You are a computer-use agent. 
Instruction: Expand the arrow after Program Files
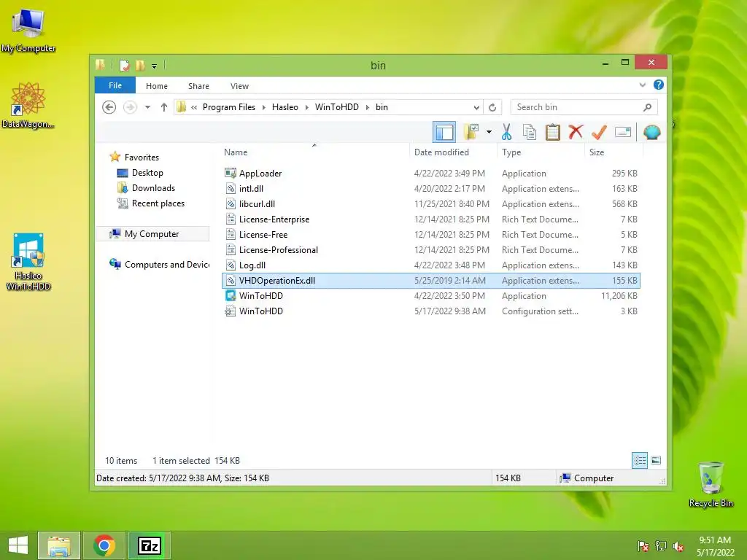coord(263,107)
